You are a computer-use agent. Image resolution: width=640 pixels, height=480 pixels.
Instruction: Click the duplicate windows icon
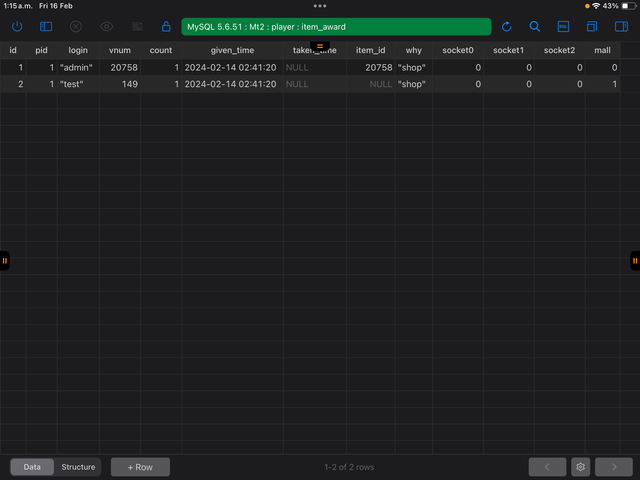coord(591,27)
